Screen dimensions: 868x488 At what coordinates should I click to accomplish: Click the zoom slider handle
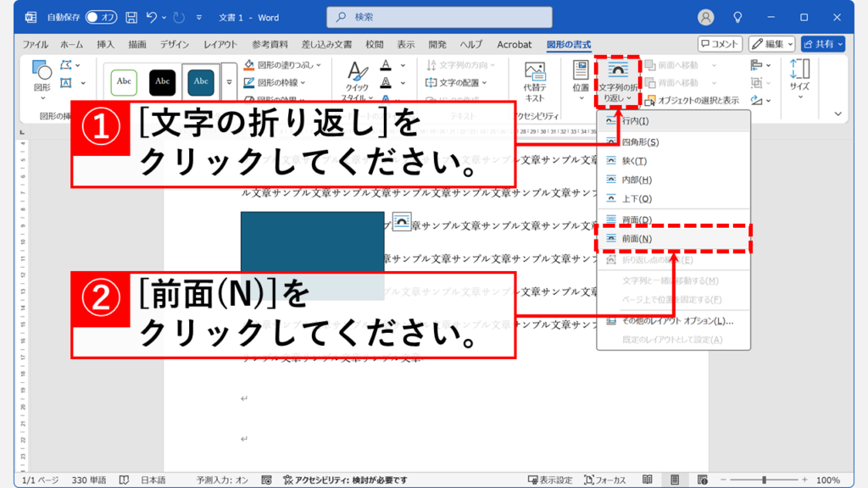(764, 480)
